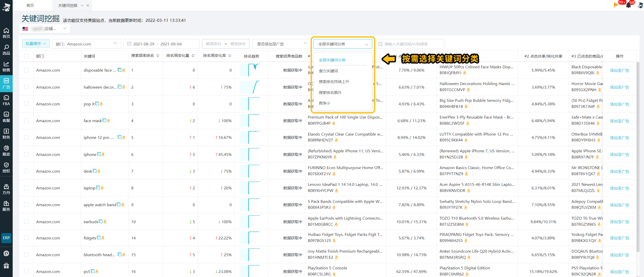Viewport: 644px width, 277px height.
Task: Select 全部关键词分类 option in list
Action: coord(332,60)
